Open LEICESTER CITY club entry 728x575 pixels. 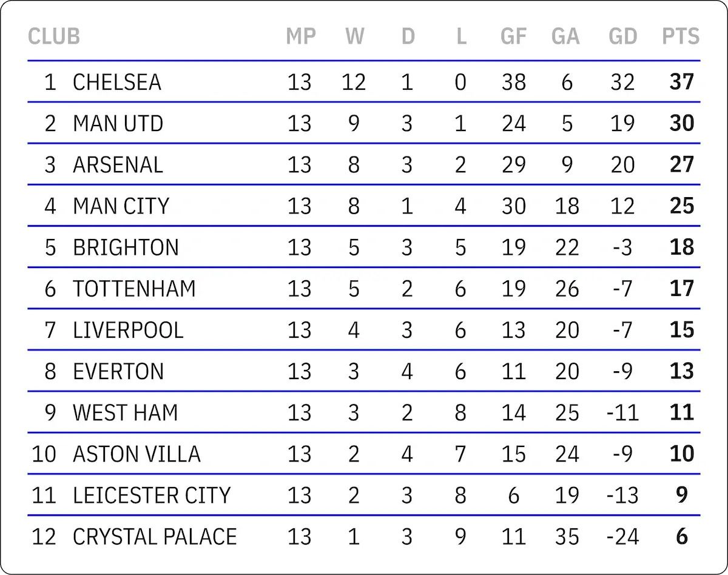pos(152,494)
